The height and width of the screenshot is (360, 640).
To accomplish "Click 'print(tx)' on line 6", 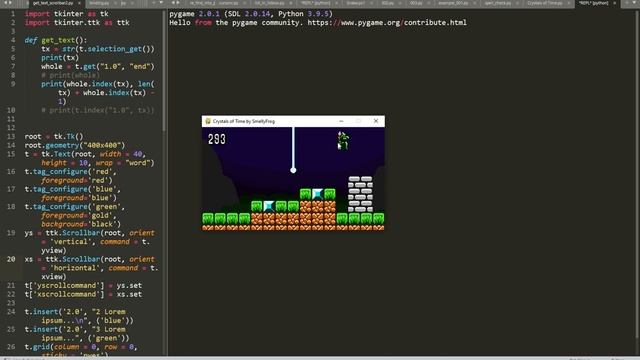I will (60, 58).
